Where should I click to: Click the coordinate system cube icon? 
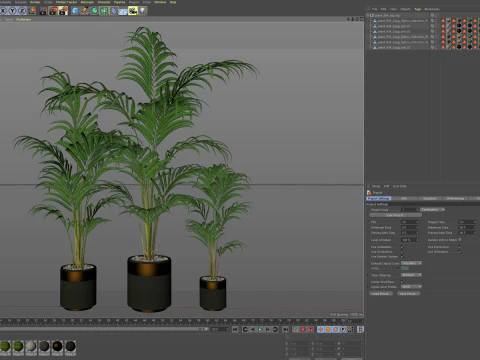32,11
